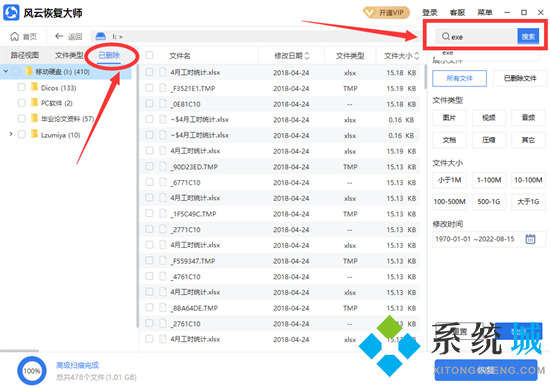This screenshot has width=550, height=388.
Task: Check the 毕业论文资料 folder checkbox
Action: (x=22, y=119)
